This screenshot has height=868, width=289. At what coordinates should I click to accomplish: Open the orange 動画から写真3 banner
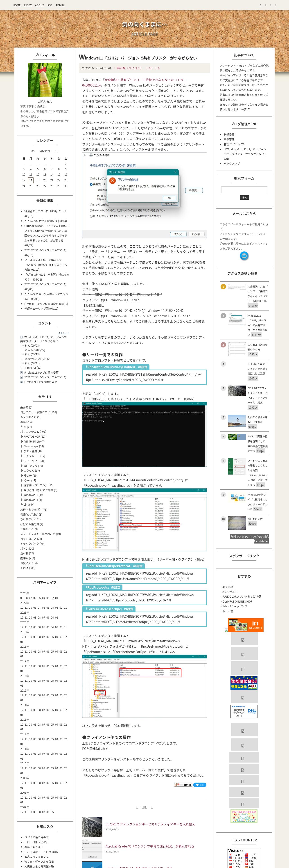(246, 625)
